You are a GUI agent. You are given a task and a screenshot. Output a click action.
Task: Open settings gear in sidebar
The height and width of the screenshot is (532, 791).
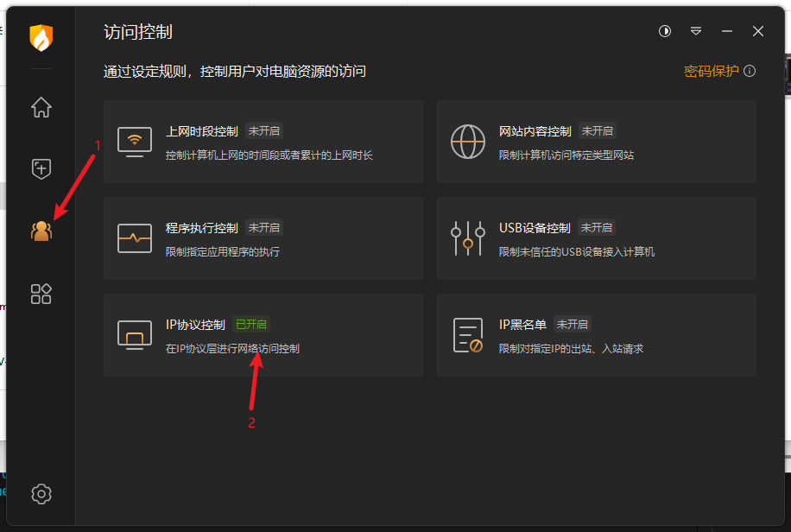pyautogui.click(x=41, y=494)
